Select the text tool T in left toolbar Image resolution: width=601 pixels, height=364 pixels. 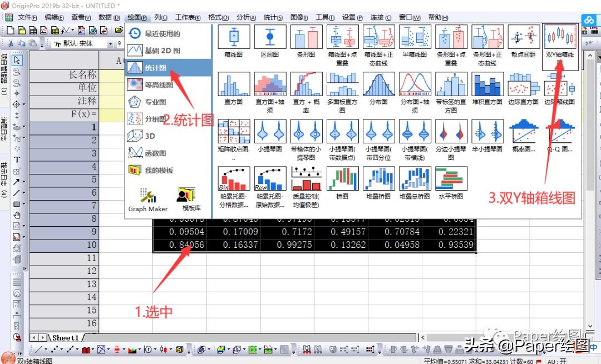pyautogui.click(x=17, y=159)
